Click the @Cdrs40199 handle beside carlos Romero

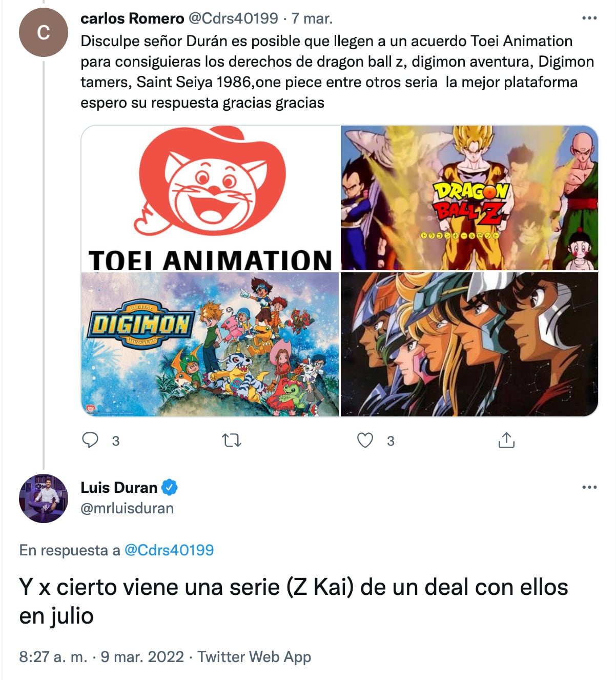[x=233, y=18]
